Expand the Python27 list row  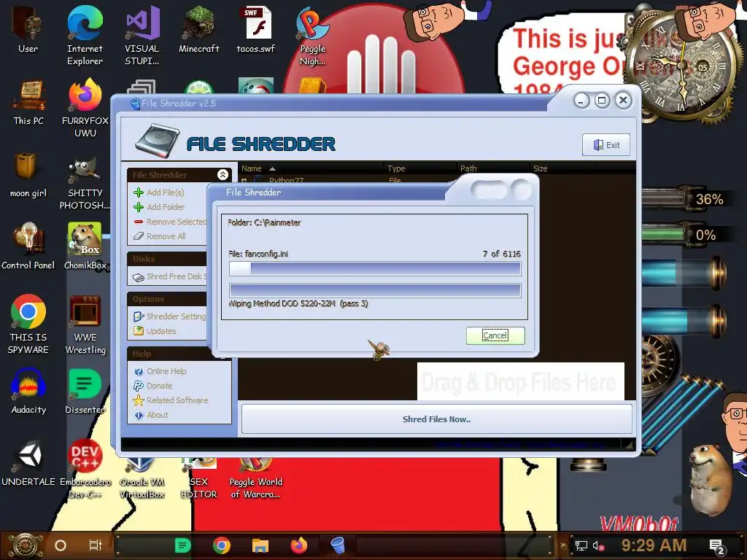[x=244, y=181]
